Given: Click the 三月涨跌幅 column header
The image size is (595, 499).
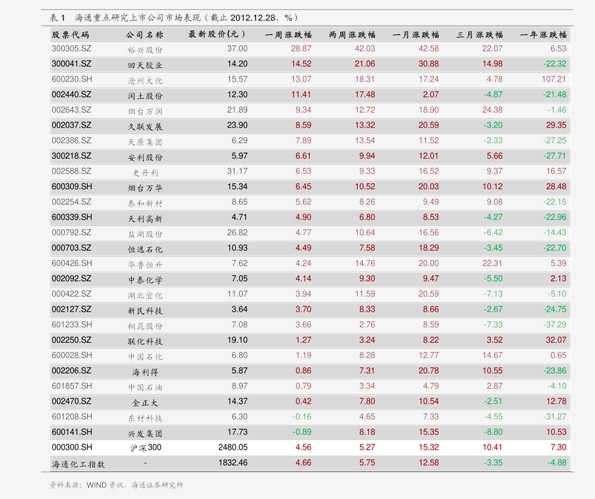Looking at the screenshot, I should pyautogui.click(x=479, y=35).
